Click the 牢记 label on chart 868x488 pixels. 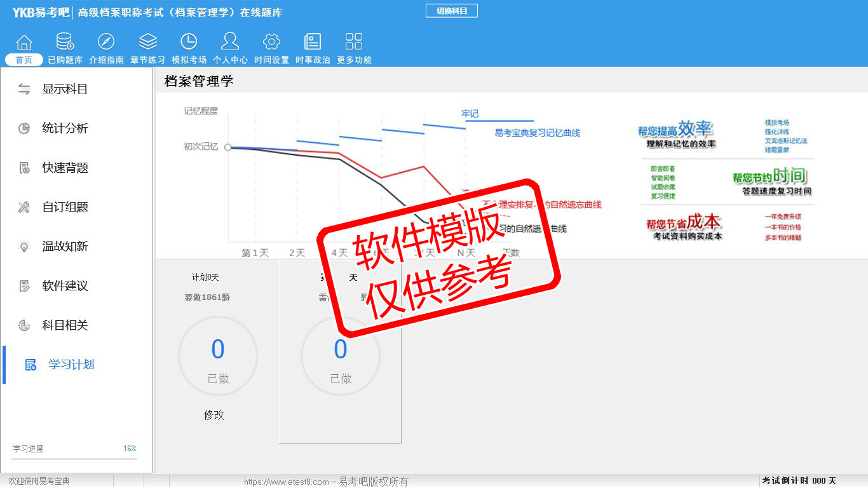pos(470,114)
